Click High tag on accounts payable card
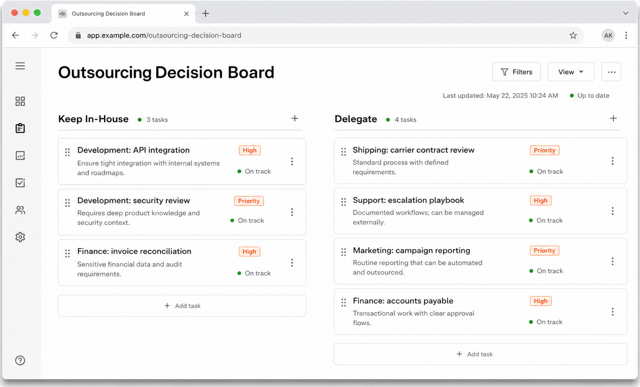This screenshot has width=640, height=387. coord(540,301)
